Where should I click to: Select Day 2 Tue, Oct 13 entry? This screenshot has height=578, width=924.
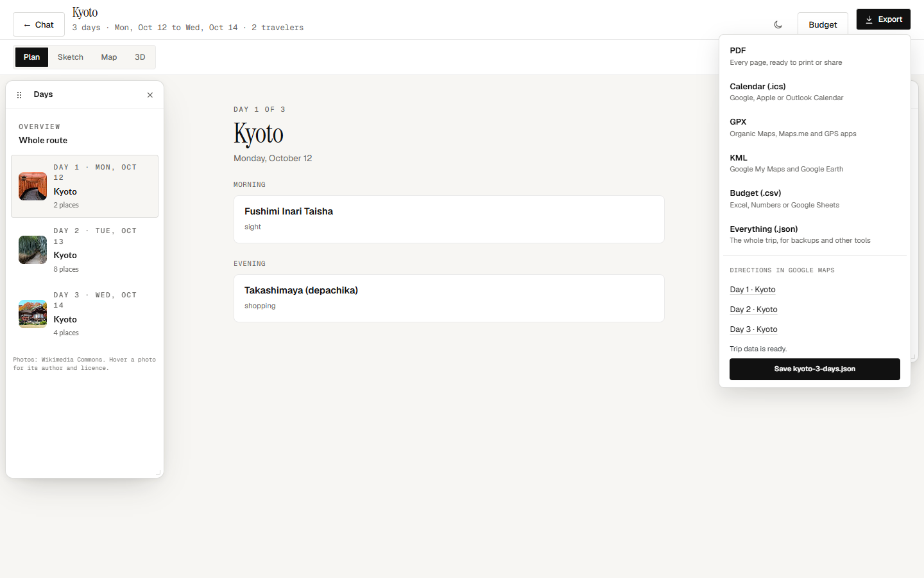(x=85, y=250)
